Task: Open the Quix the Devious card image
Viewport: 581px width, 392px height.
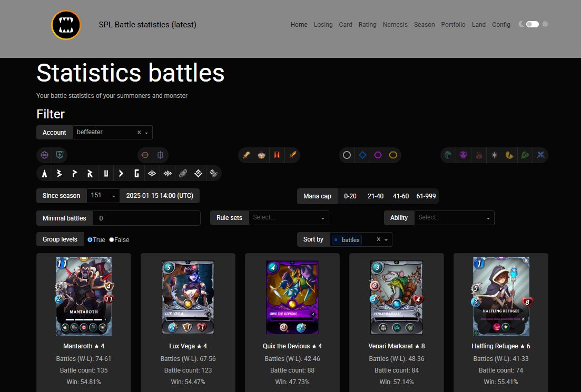Action: point(292,297)
